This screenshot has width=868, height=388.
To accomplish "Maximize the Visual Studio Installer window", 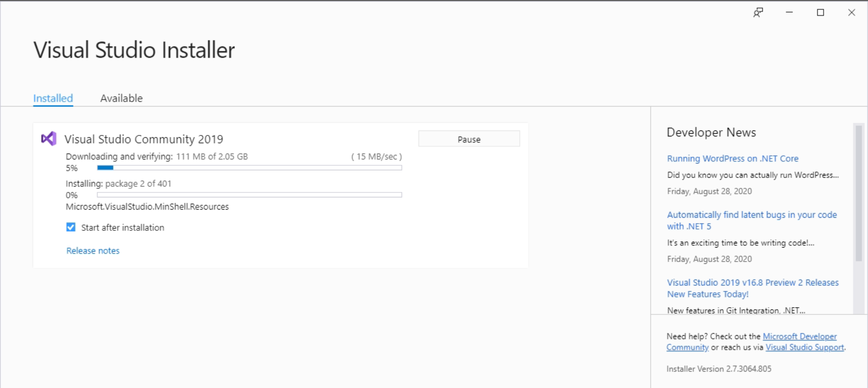I will pyautogui.click(x=821, y=13).
